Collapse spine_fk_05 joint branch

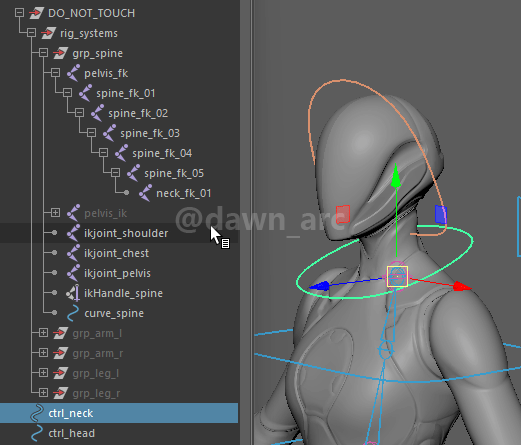[x=115, y=173]
